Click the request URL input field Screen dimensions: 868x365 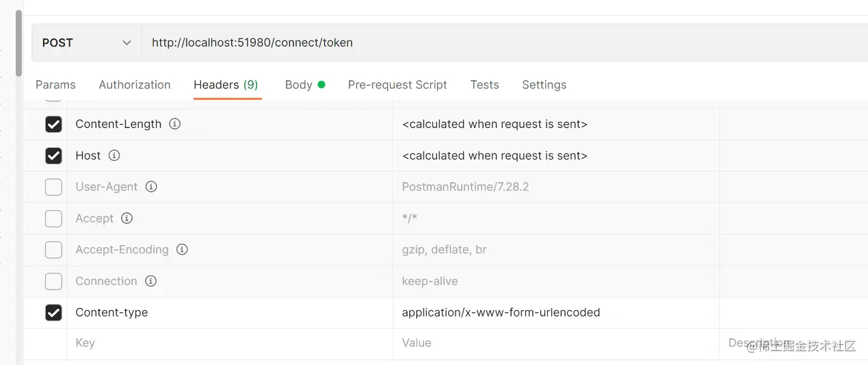click(x=479, y=42)
